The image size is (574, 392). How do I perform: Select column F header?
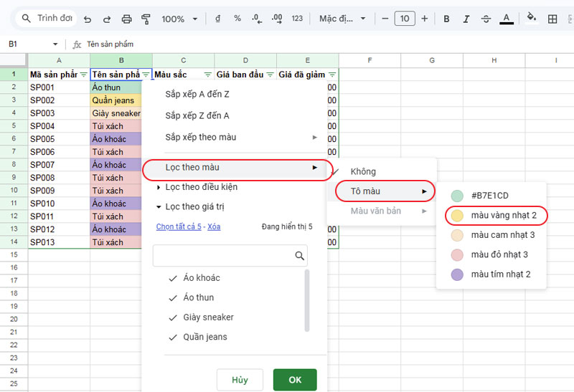[x=370, y=60]
